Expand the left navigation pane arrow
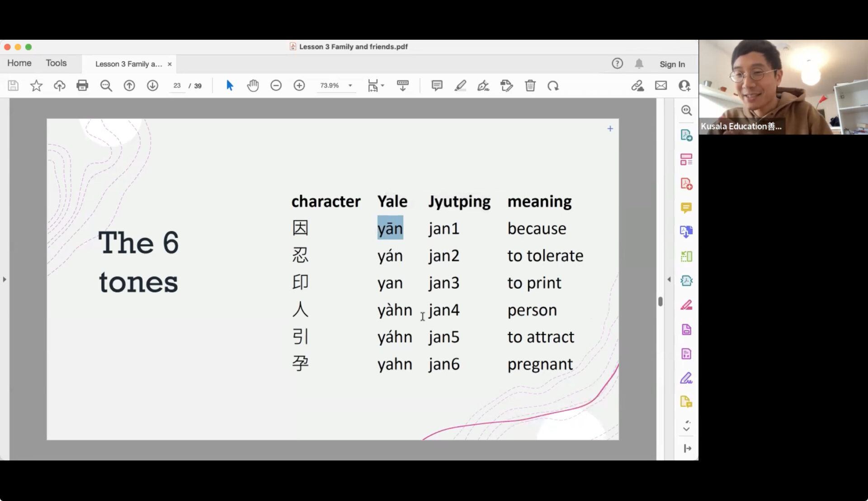868x501 pixels. (5, 279)
